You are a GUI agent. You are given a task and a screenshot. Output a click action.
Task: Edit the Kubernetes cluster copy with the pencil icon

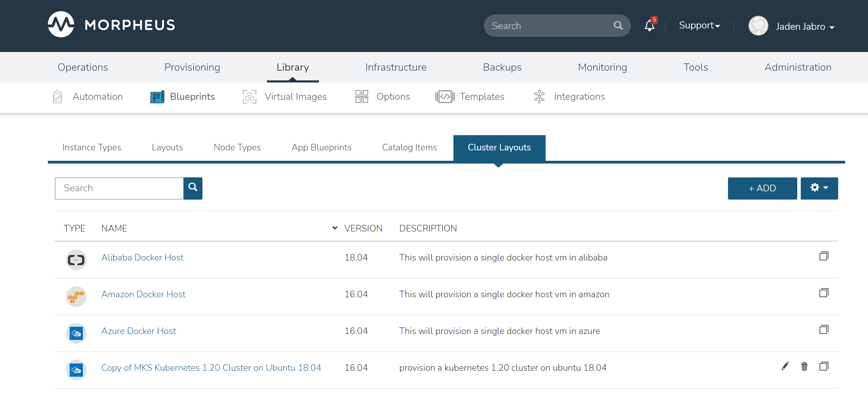click(785, 366)
